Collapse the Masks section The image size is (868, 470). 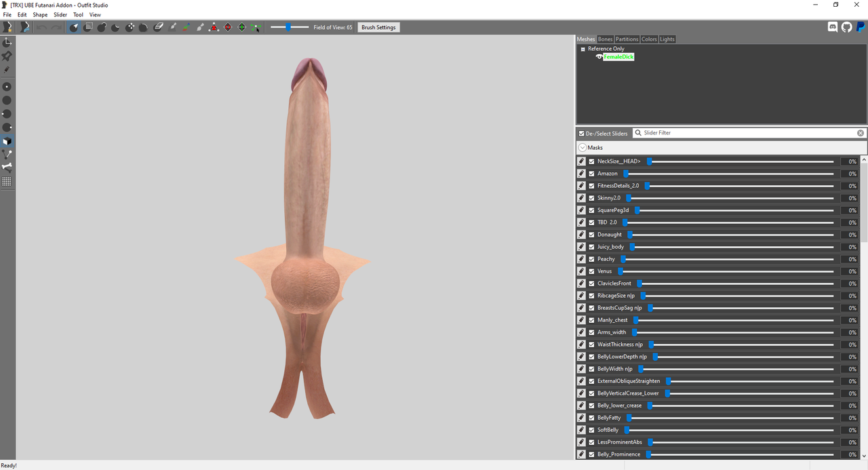click(x=583, y=147)
